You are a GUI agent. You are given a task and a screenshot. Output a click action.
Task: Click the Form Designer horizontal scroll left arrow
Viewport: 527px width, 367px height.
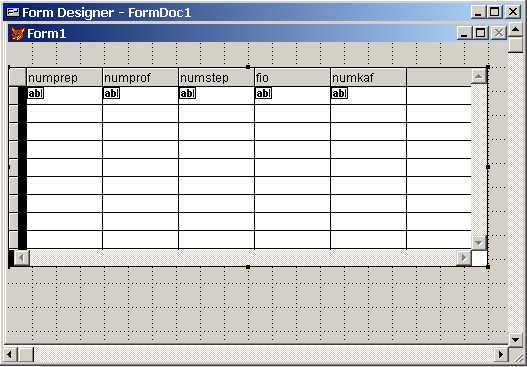tap(10, 354)
